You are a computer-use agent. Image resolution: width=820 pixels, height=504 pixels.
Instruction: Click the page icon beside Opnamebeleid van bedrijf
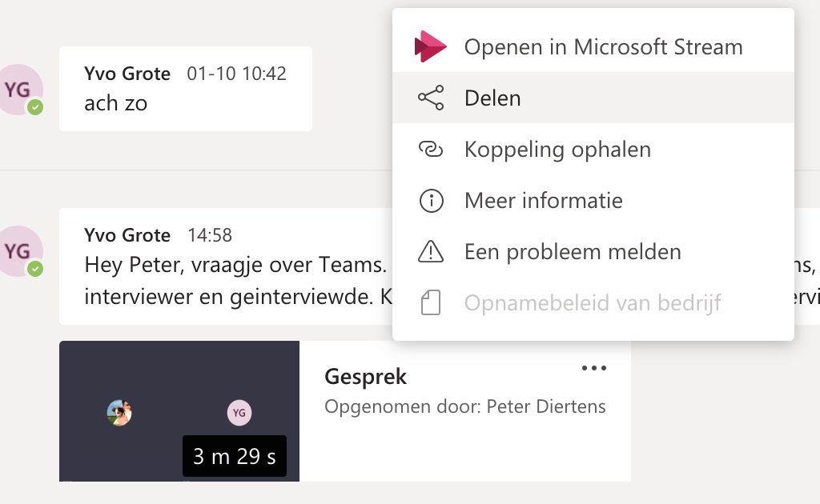click(x=431, y=303)
